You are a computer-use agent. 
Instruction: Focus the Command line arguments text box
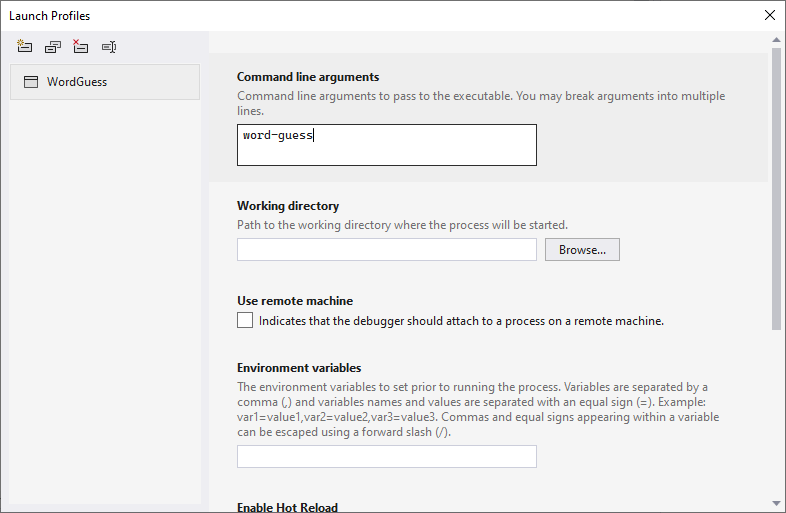point(386,145)
